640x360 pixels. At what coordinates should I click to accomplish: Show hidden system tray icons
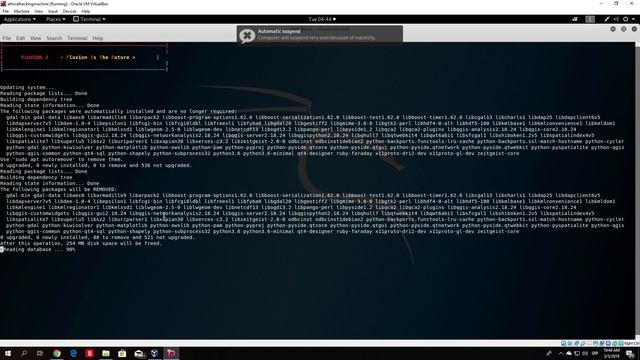point(560,353)
